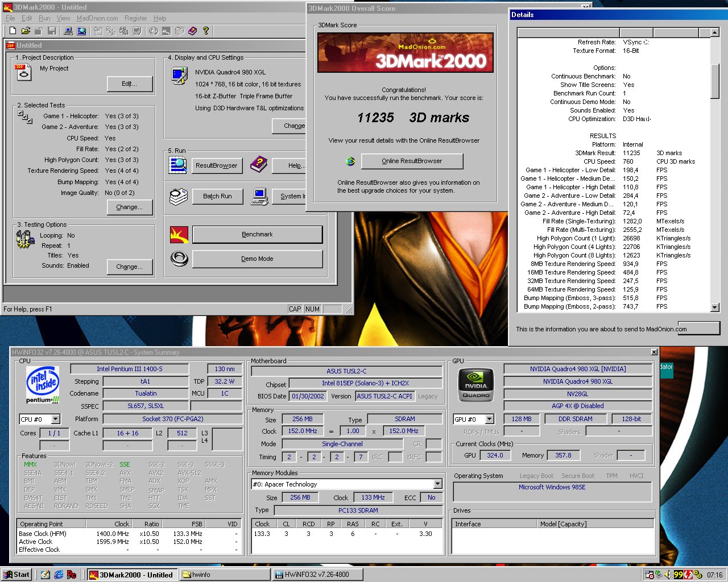Click Change... under Selected Tests

coord(130,207)
